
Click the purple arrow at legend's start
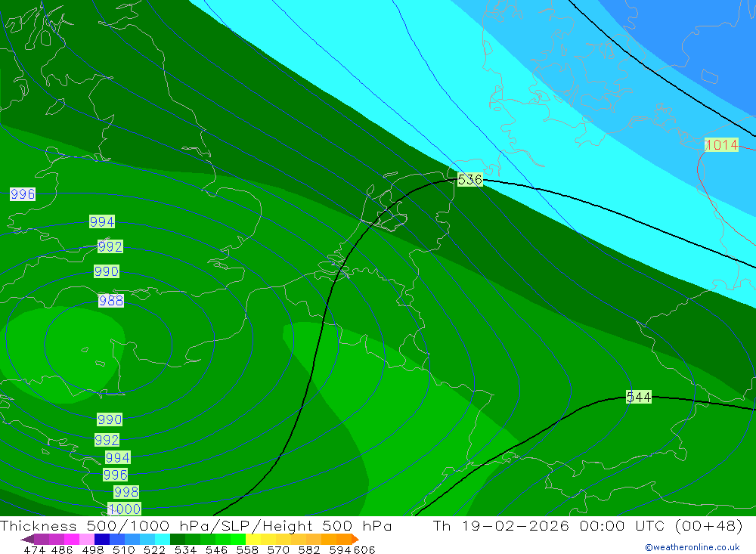[27, 539]
